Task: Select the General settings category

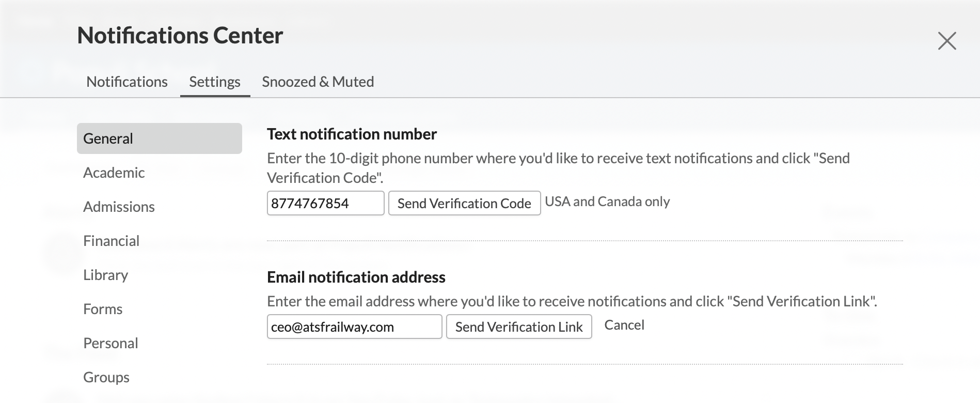Action: (x=160, y=138)
